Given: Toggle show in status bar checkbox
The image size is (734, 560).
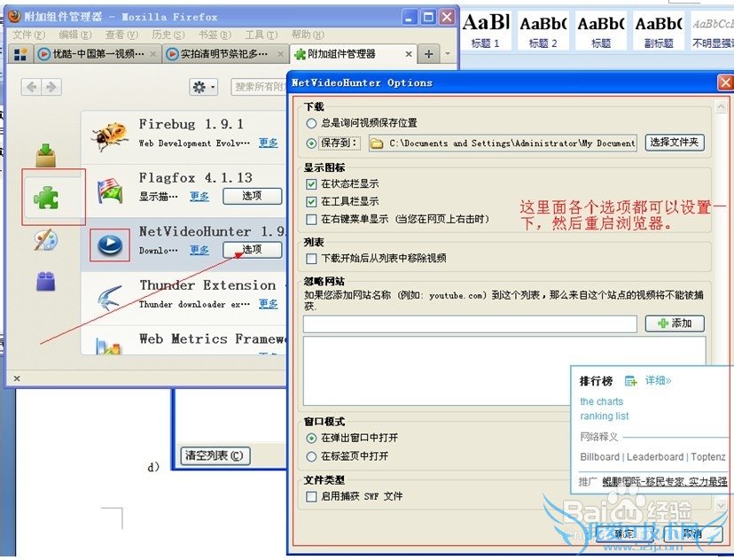Looking at the screenshot, I should [311, 183].
